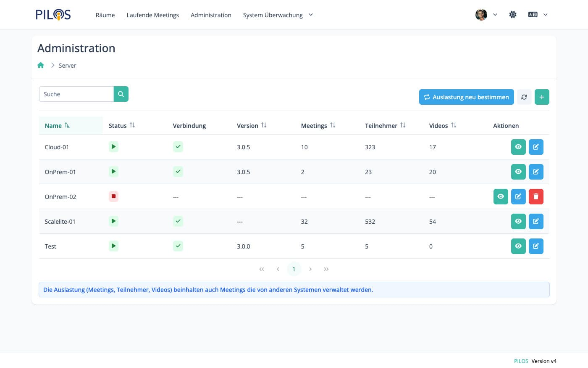View details of Cloud-01 server

click(x=518, y=147)
